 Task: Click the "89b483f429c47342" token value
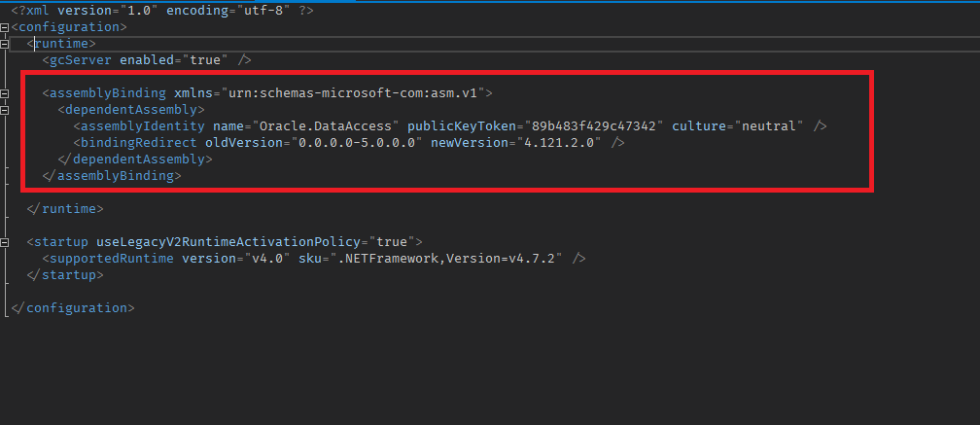pyautogui.click(x=593, y=125)
